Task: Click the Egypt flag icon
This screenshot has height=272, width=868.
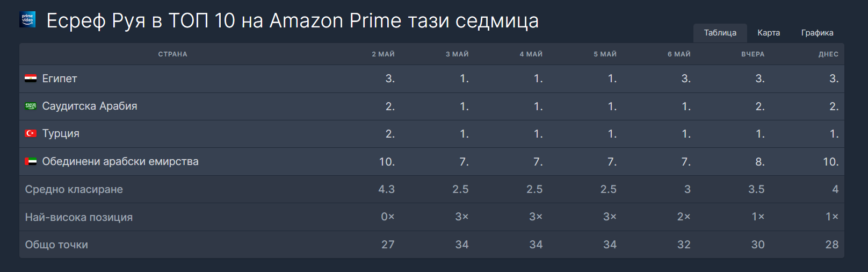Action: tap(31, 78)
